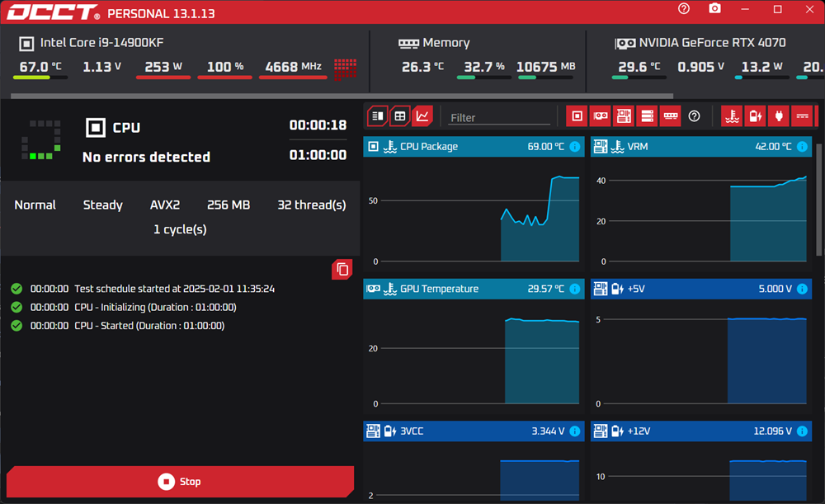Click the horizontal scrollbar under hardware summary
The width and height of the screenshot is (825, 504).
pos(342,97)
